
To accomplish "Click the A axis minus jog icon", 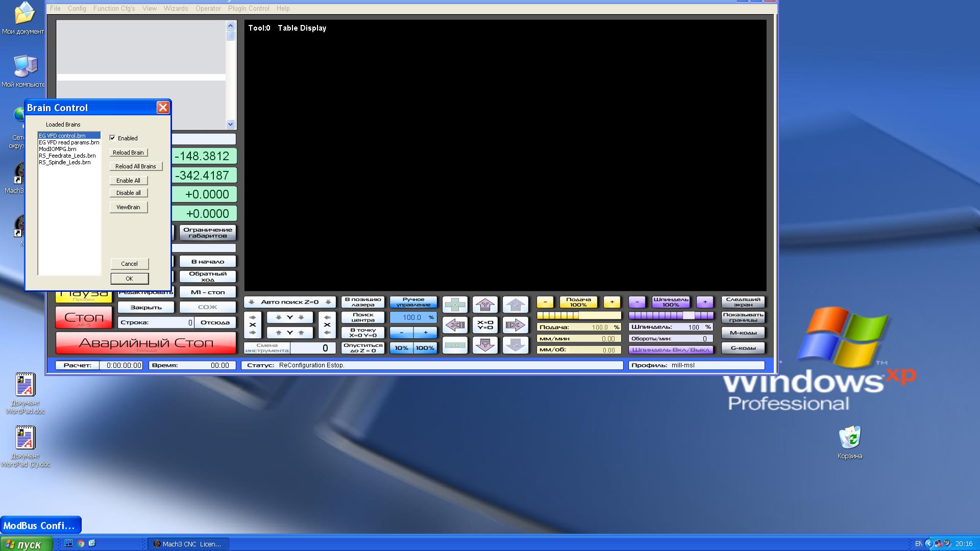I will pos(455,345).
